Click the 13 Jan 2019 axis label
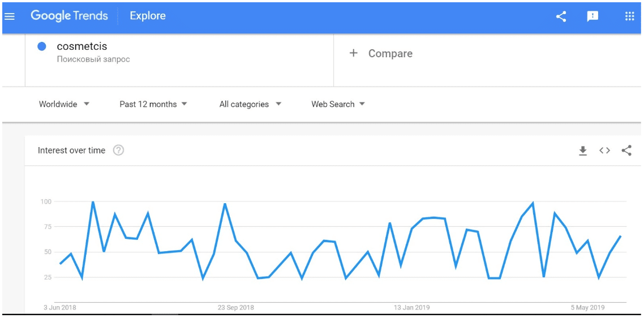 pos(412,308)
